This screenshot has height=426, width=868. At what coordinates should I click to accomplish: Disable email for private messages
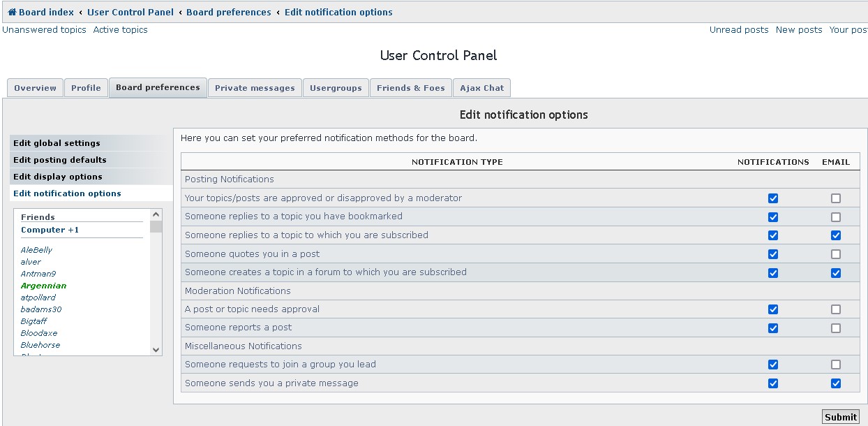coord(836,383)
